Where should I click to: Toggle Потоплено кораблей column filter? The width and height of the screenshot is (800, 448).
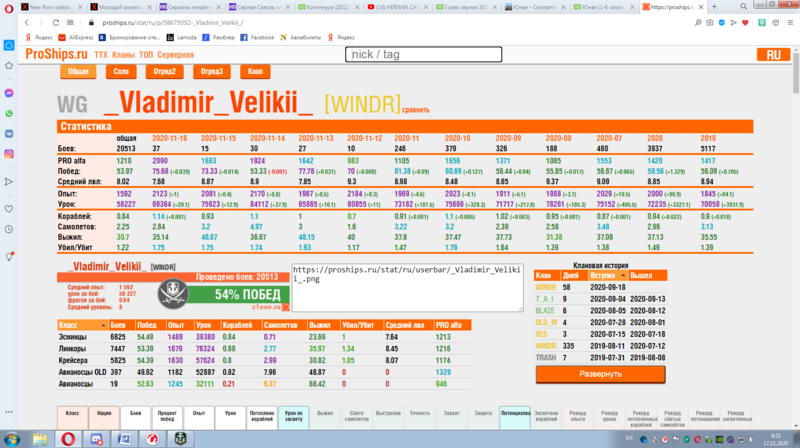click(x=262, y=416)
